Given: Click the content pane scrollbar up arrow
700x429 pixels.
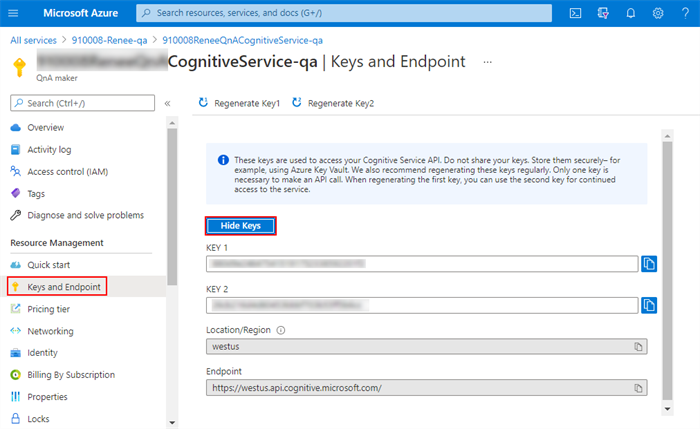Looking at the screenshot, I should (x=667, y=136).
